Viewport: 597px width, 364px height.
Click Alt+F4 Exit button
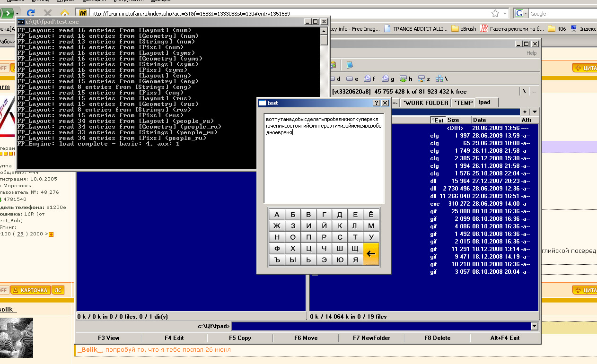click(505, 338)
